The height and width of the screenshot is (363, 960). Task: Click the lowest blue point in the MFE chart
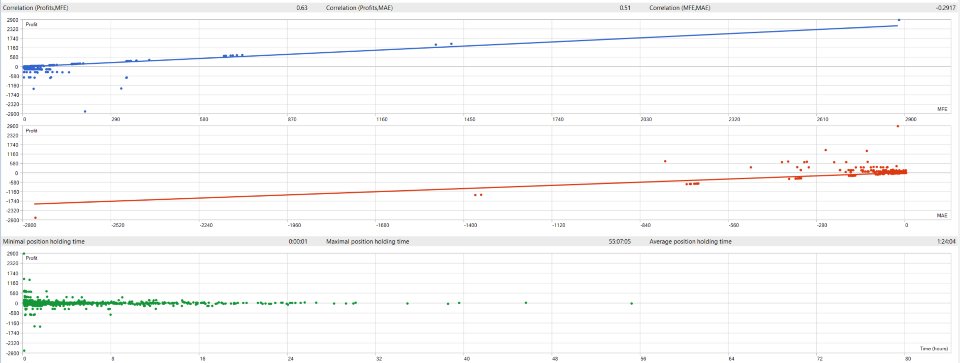point(85,111)
